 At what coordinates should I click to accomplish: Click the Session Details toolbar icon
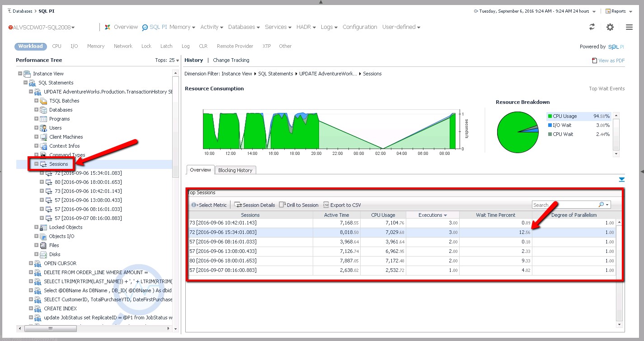click(x=238, y=205)
